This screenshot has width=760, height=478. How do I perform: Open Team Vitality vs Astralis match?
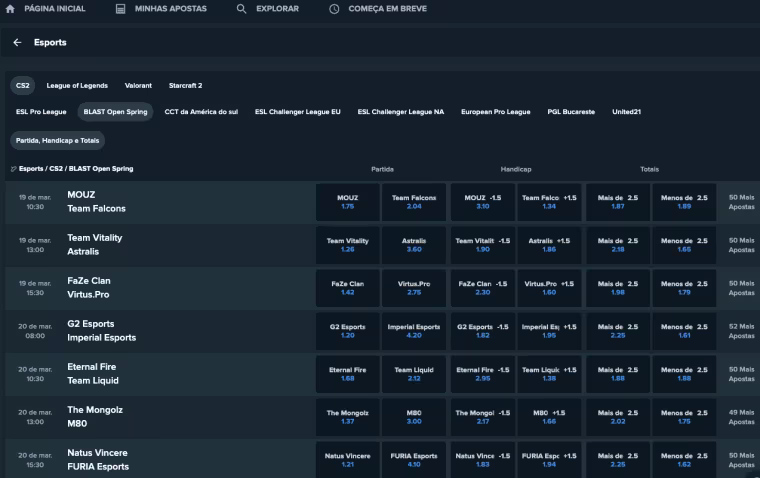point(95,245)
